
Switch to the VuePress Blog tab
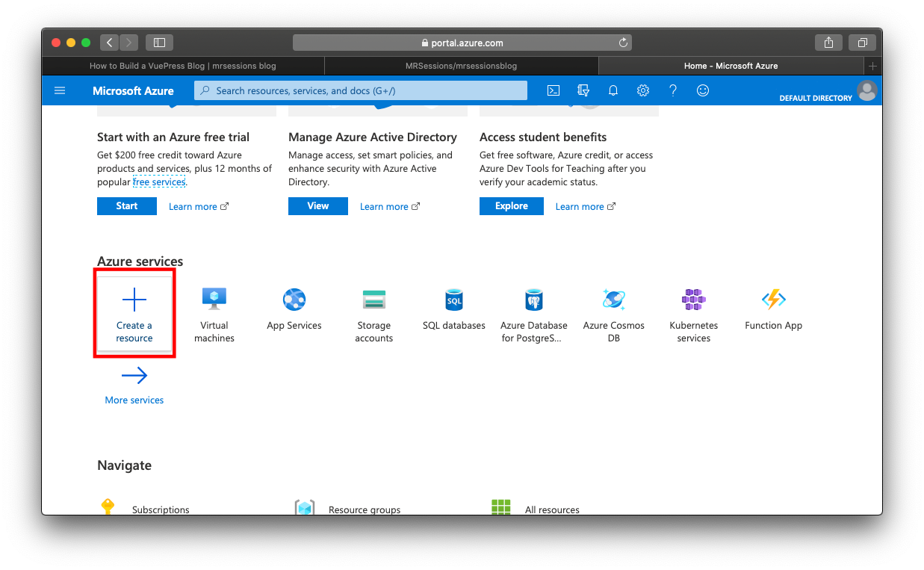pos(183,66)
